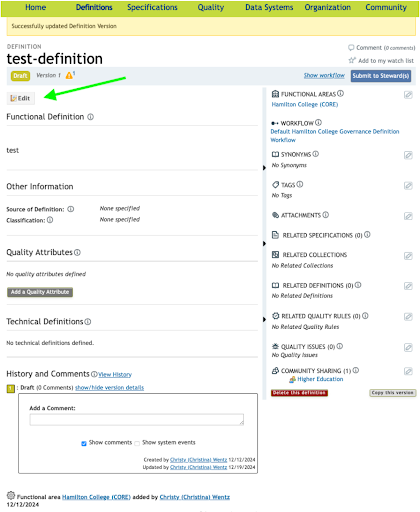
Task: Collapse the side panel using the top arrow handle
Action: click(264, 168)
